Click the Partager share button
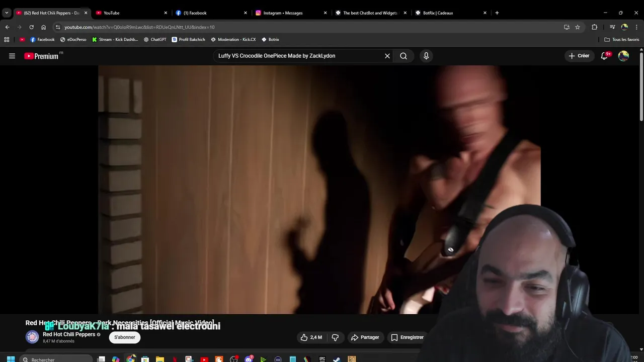The image size is (644, 362). [365, 337]
